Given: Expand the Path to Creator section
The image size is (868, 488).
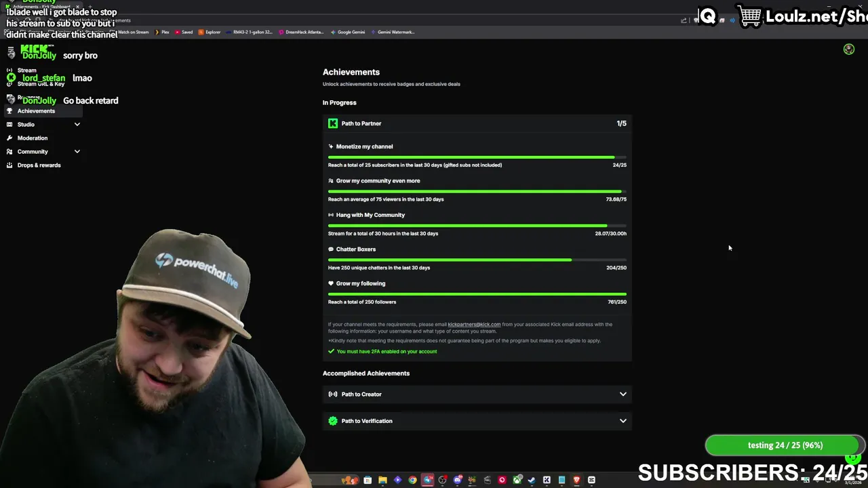Looking at the screenshot, I should click(477, 394).
